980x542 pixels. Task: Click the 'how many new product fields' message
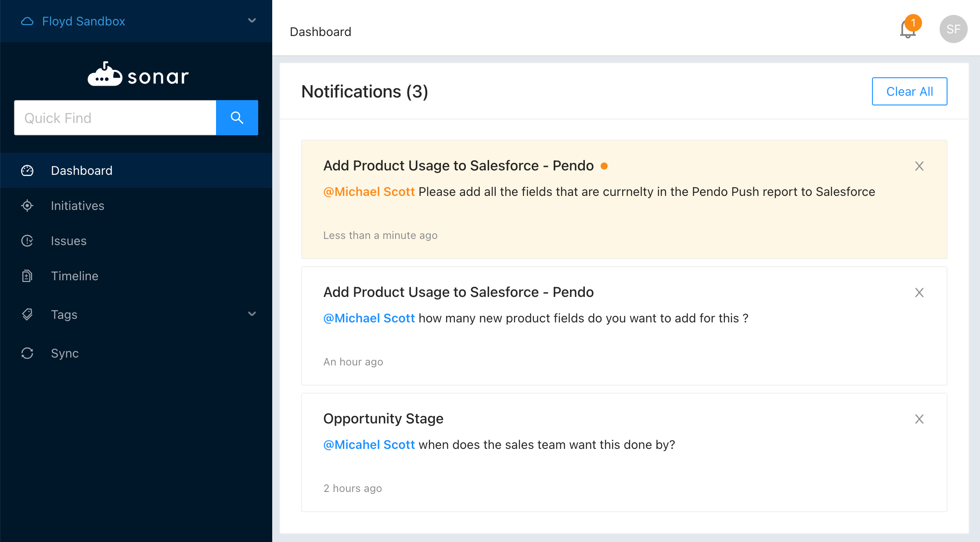[x=584, y=318]
